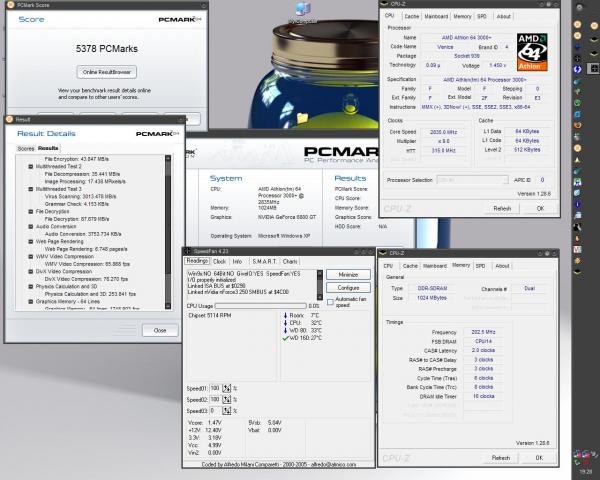Open the S.M.A.R.T. tab in SpeedFan
This screenshot has width=600, height=480.
(264, 261)
